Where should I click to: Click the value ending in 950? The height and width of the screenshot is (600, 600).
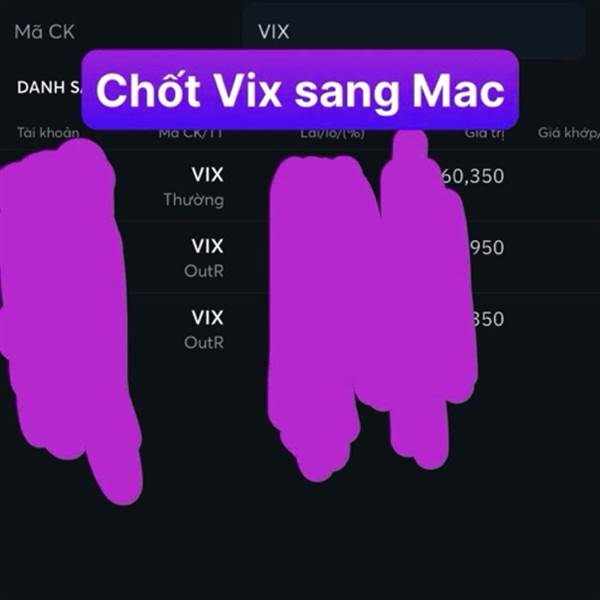pyautogui.click(x=486, y=248)
